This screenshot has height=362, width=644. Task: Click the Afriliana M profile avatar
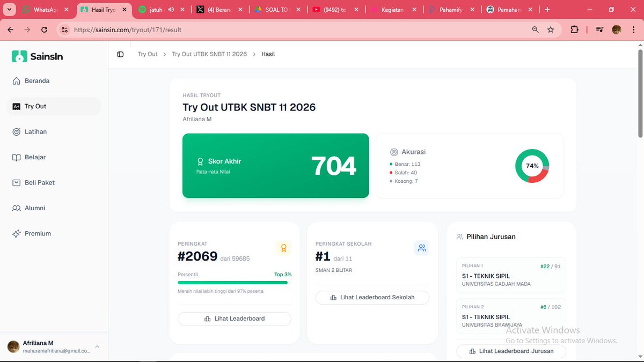tap(13, 347)
